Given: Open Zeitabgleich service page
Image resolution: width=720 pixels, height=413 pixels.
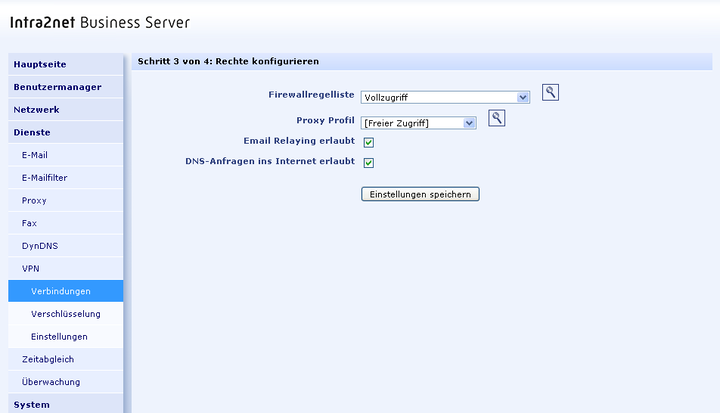Looking at the screenshot, I should point(66,359).
